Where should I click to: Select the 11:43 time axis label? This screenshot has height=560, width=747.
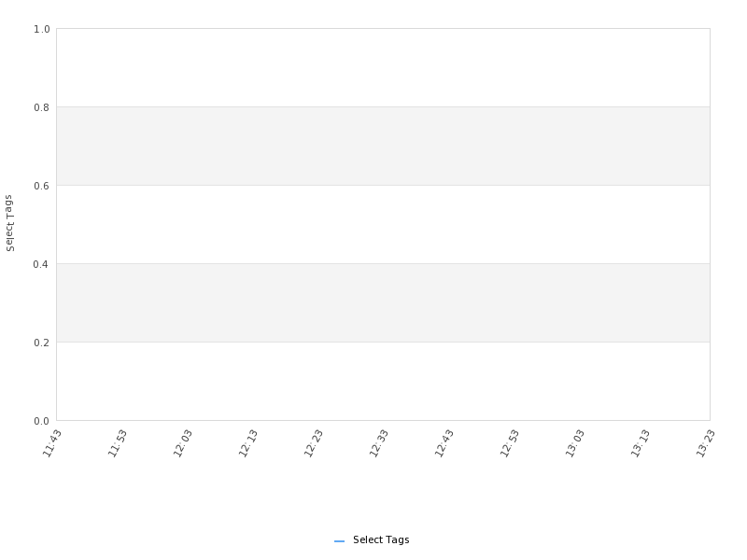pos(52,442)
